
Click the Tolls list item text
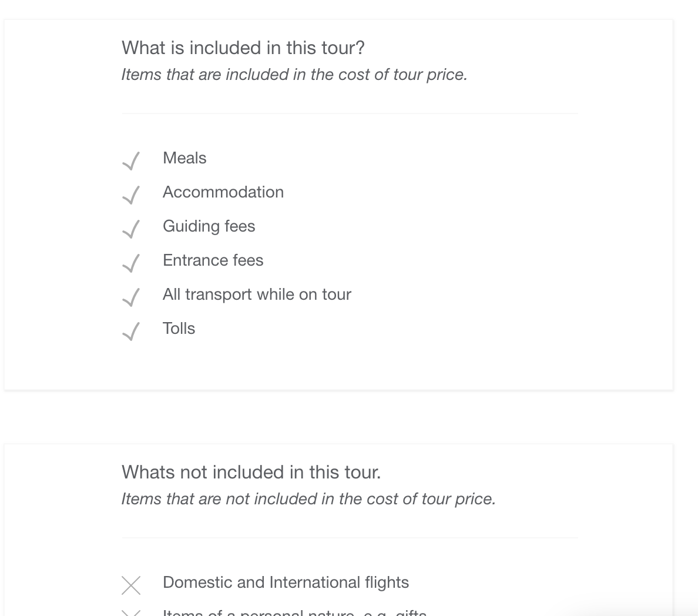tap(179, 328)
